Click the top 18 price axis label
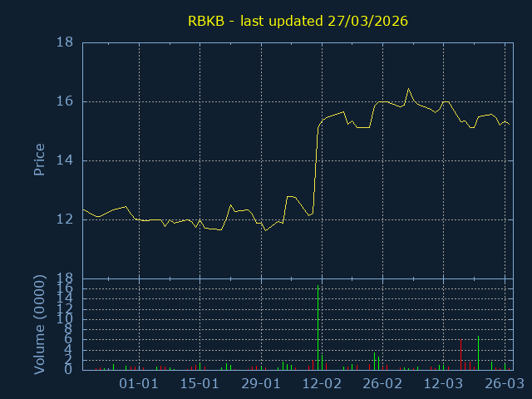Viewport: 532px width, 399px height. (x=65, y=42)
